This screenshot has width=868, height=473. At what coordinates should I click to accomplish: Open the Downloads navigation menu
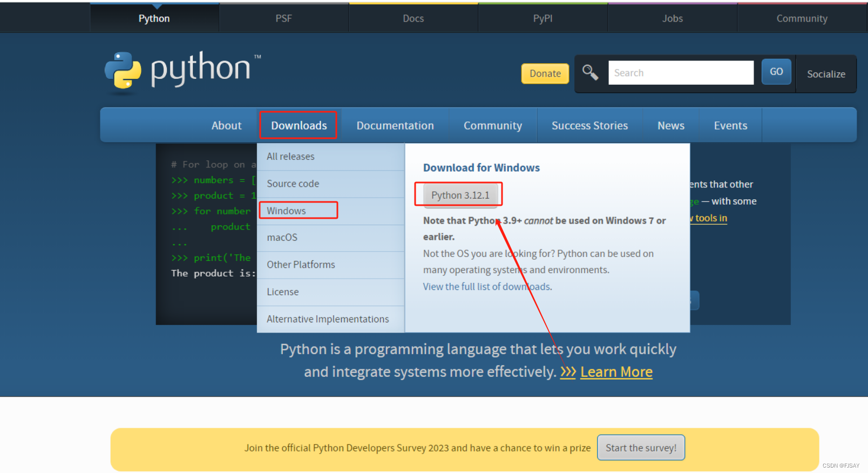[x=299, y=125]
